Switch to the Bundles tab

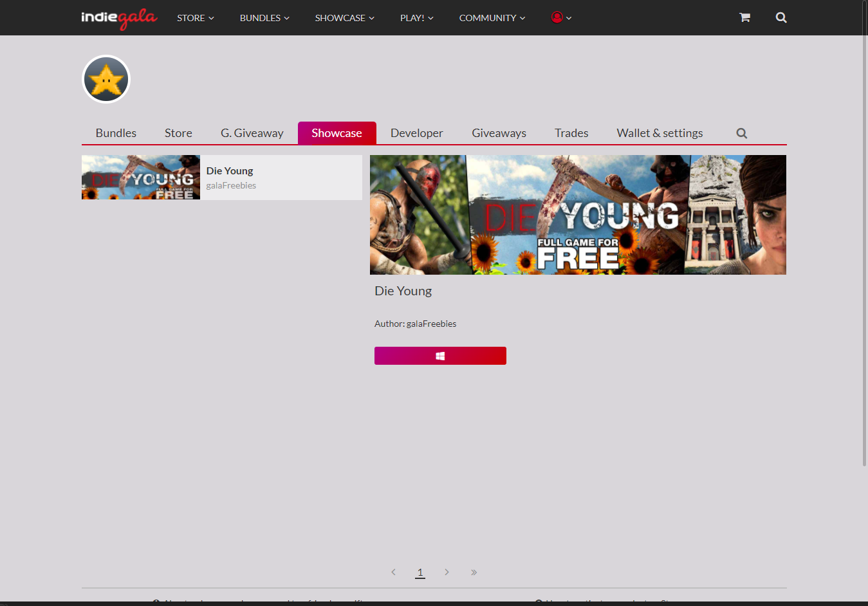tap(116, 133)
